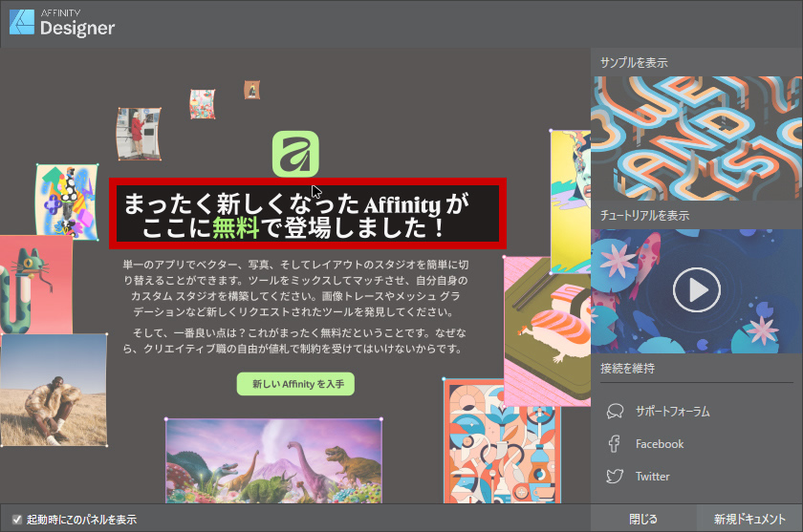Click the Affinity Designer logo icon
The height and width of the screenshot is (532, 803).
22,23
